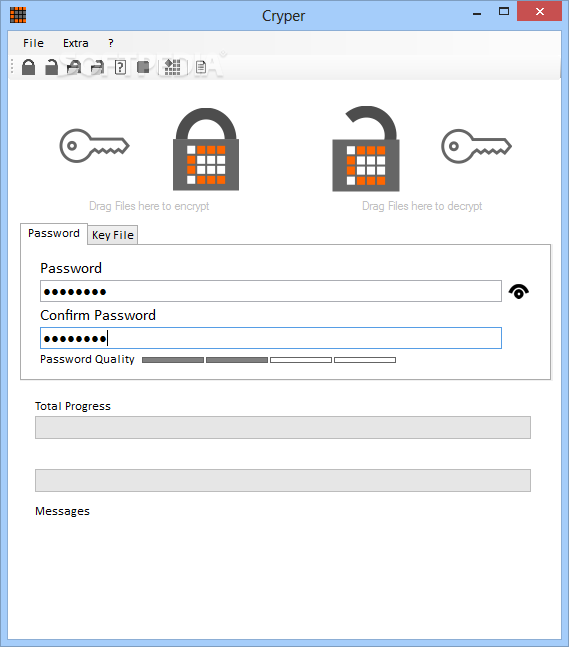Click the stop square toolbar icon
The height and width of the screenshot is (647, 569).
(x=143, y=67)
